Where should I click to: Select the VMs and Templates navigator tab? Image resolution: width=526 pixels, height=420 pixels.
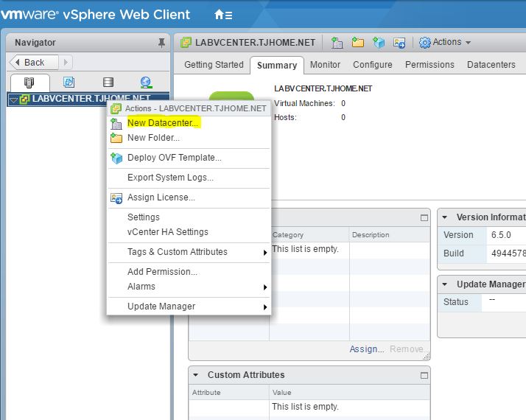tap(69, 83)
